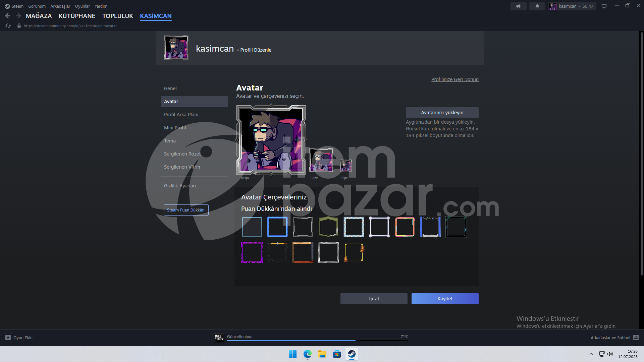Click the kasimcan profile name link
Image resolution: width=644 pixels, height=362 pixels.
coord(215,49)
